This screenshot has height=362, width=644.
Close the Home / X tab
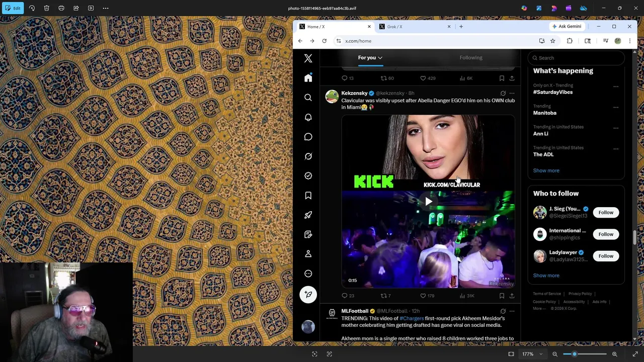(369, 27)
